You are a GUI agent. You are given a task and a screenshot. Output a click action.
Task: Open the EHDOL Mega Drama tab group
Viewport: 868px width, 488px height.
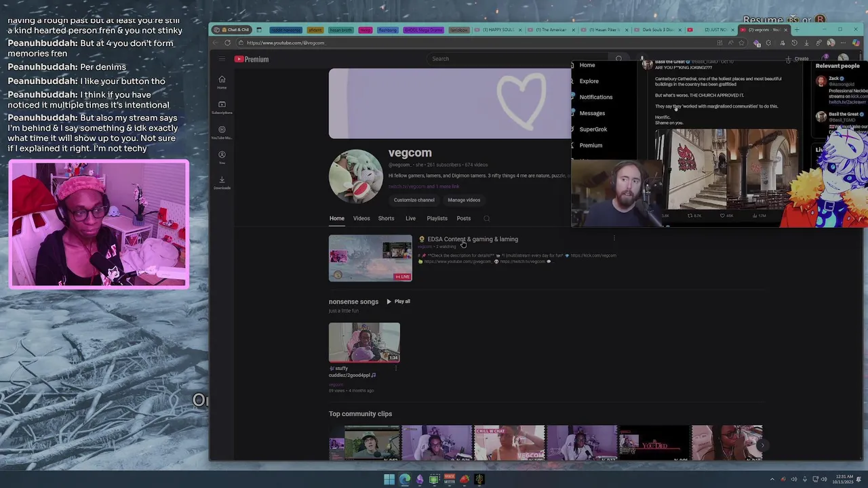click(422, 30)
